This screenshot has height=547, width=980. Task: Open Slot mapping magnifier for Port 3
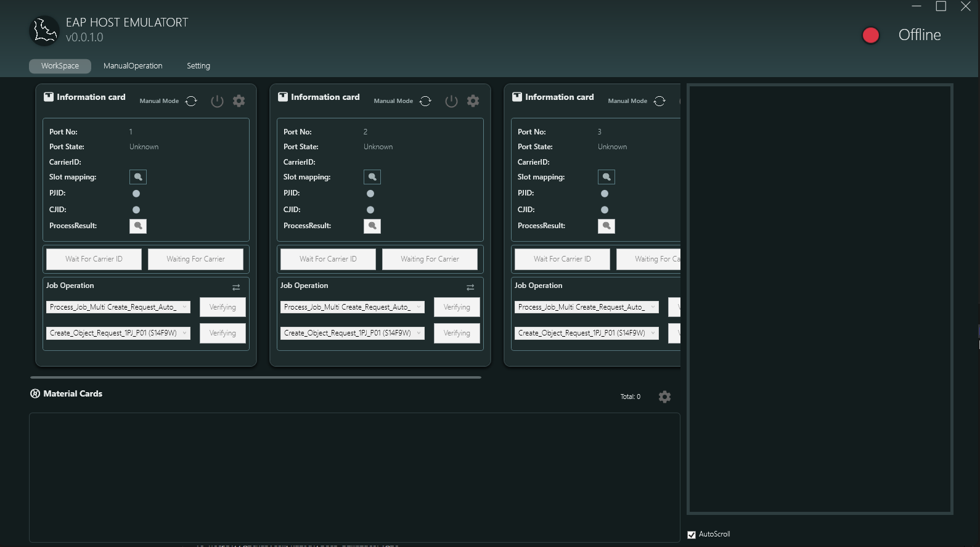(606, 177)
